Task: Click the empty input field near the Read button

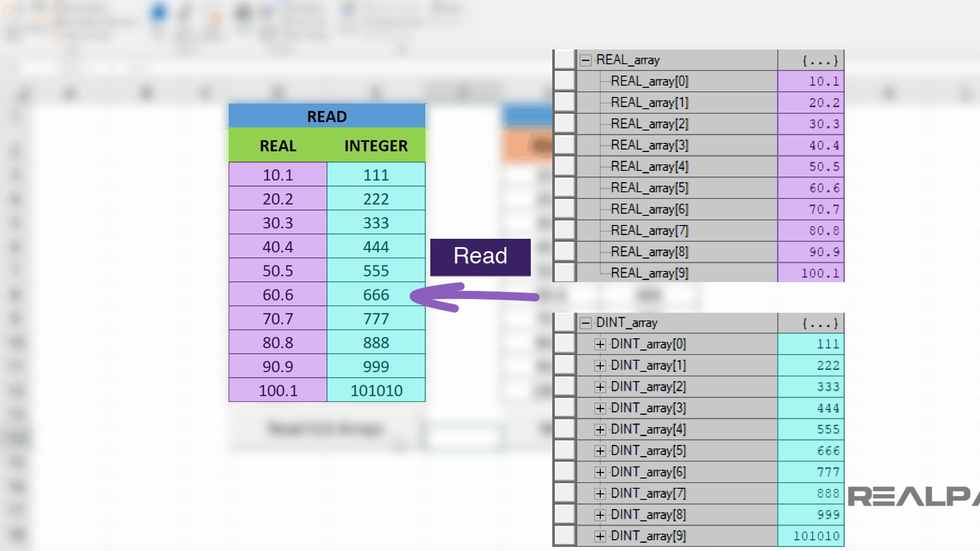Action: [x=463, y=436]
